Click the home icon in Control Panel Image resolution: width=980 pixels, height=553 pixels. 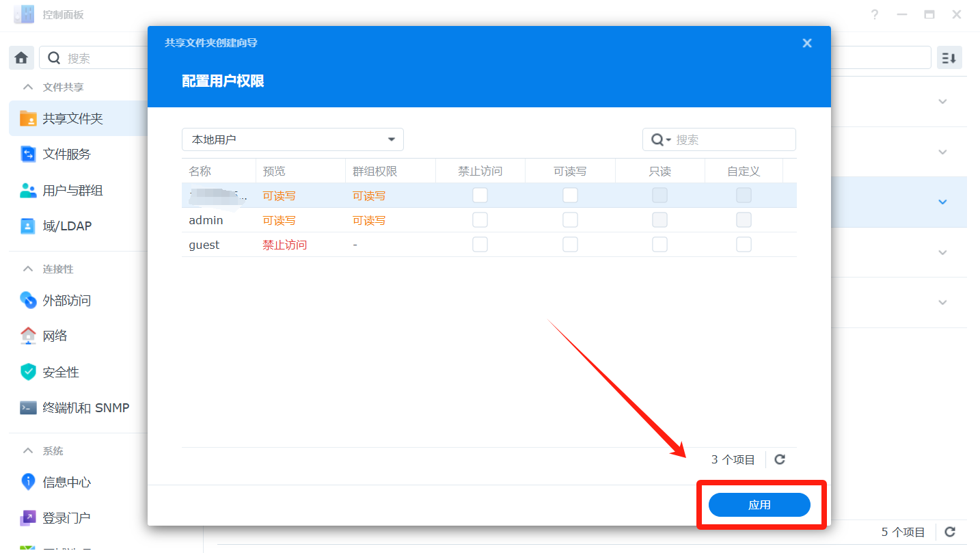coord(21,58)
